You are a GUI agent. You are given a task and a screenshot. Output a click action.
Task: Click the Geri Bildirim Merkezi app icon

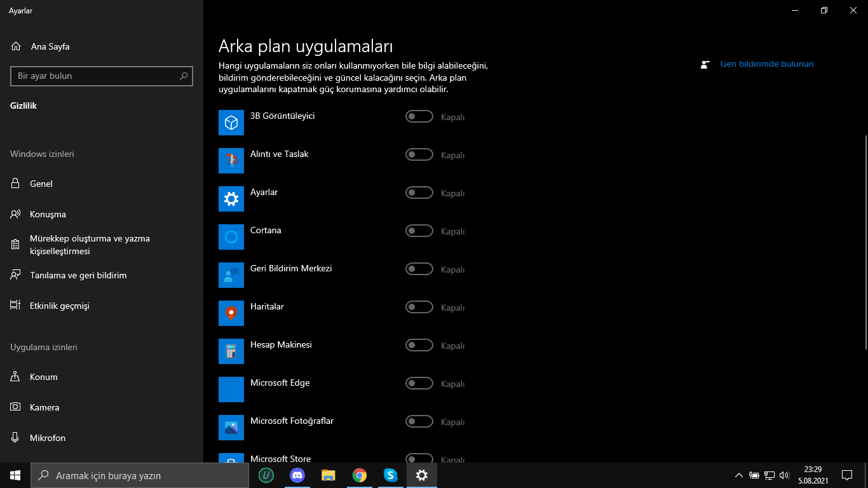(x=231, y=275)
